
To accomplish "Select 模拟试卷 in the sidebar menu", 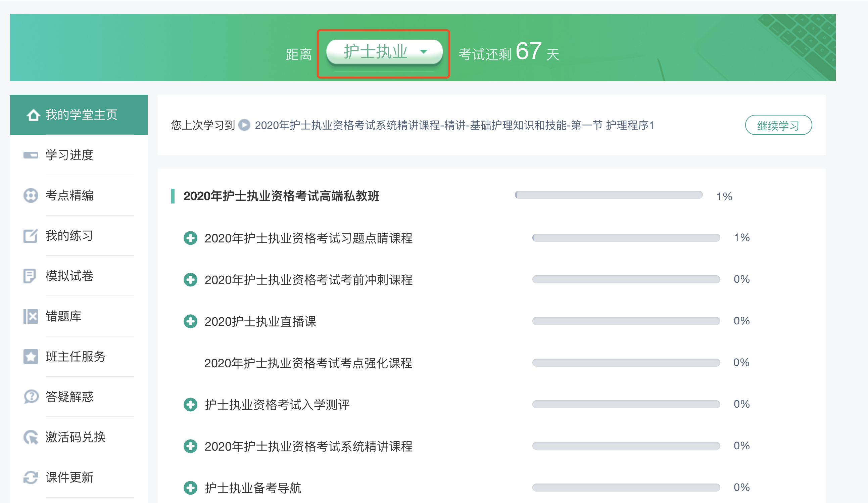I will click(x=69, y=276).
